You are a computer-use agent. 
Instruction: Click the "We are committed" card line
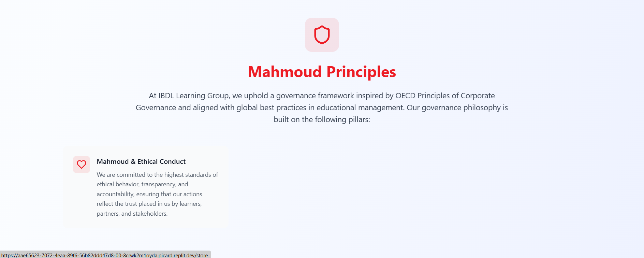pos(121,175)
